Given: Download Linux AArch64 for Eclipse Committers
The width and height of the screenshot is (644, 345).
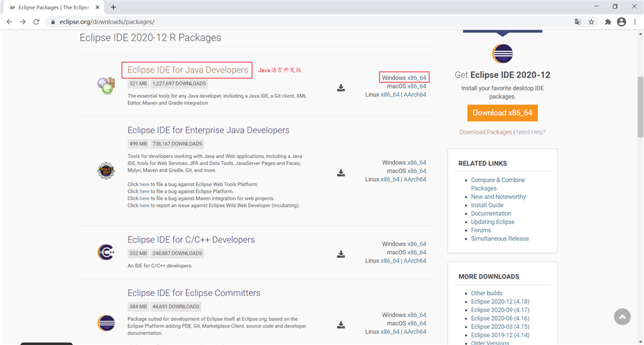Looking at the screenshot, I should (415, 332).
